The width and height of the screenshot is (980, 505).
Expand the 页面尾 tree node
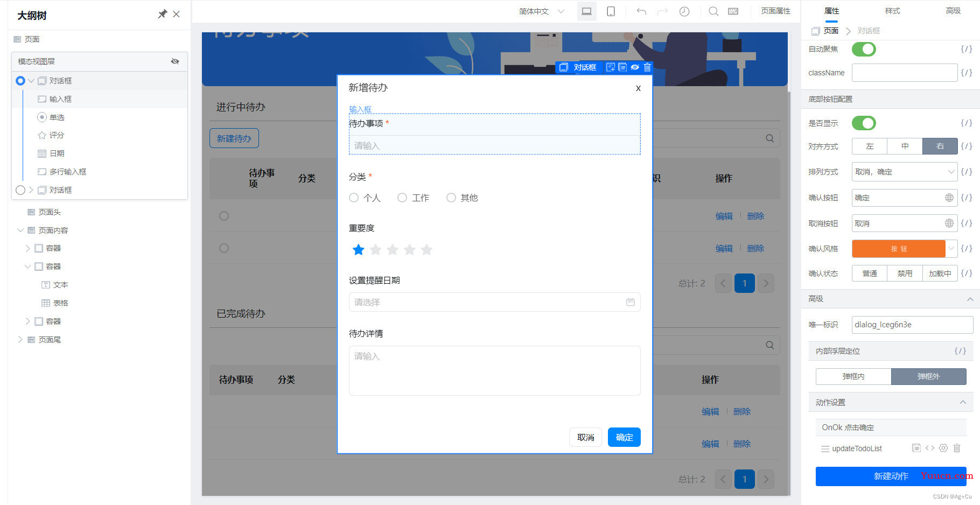[x=20, y=340]
